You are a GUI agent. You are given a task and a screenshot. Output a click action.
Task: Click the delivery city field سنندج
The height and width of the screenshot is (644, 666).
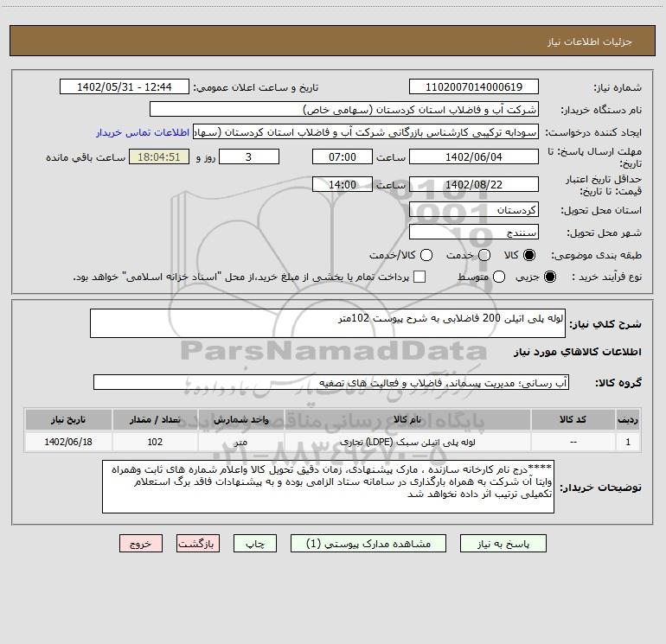(474, 233)
